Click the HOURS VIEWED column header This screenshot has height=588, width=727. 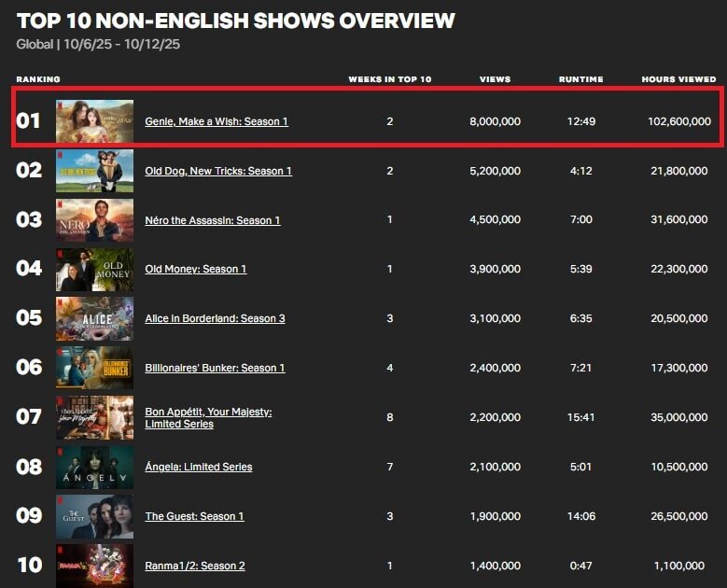[678, 79]
